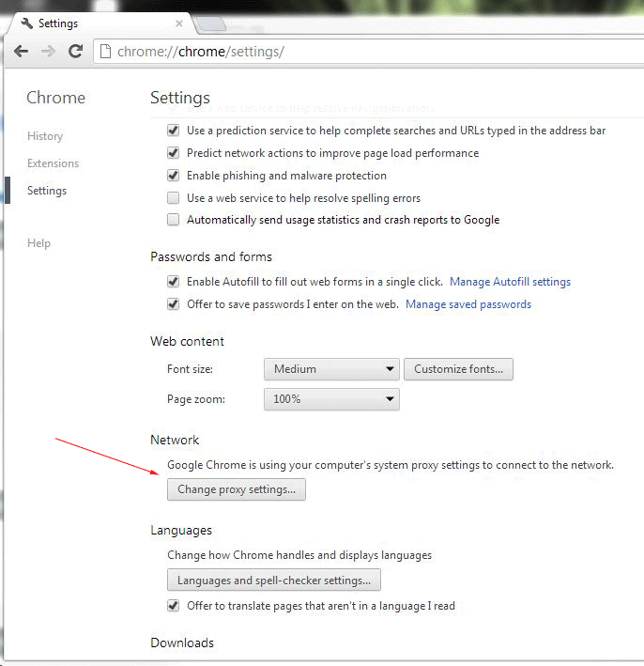Click the system proxy settings description text
This screenshot has height=666, width=644.
(x=391, y=465)
